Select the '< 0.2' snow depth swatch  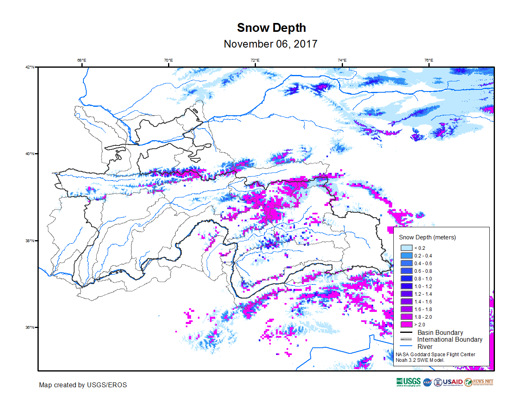coord(406,248)
